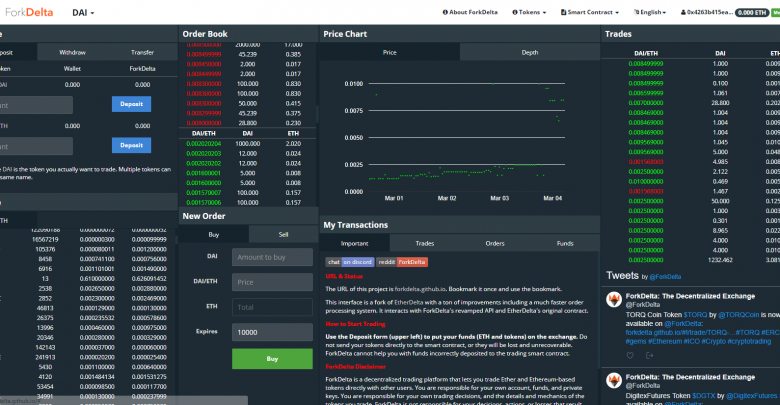Click the first tweet's ForkDelta avatar
The image size is (780, 405).
(x=614, y=300)
